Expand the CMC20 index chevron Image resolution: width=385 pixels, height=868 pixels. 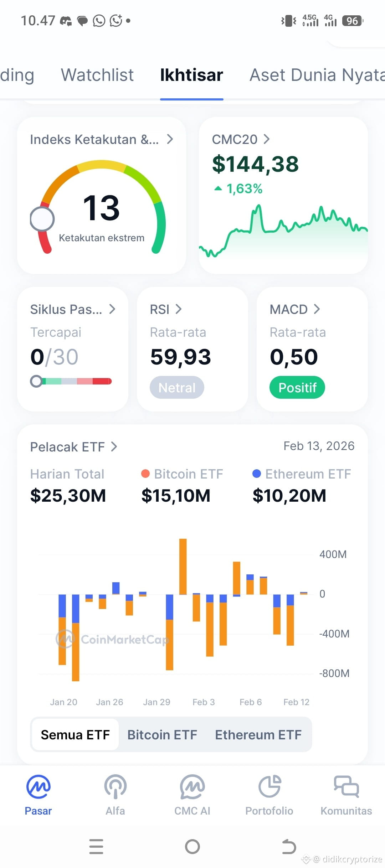coord(266,139)
